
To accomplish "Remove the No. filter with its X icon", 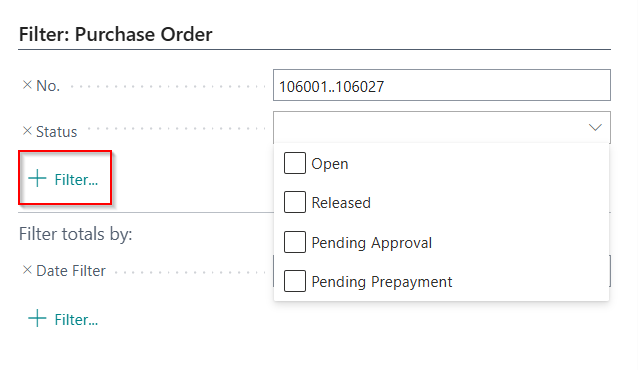I will (27, 85).
